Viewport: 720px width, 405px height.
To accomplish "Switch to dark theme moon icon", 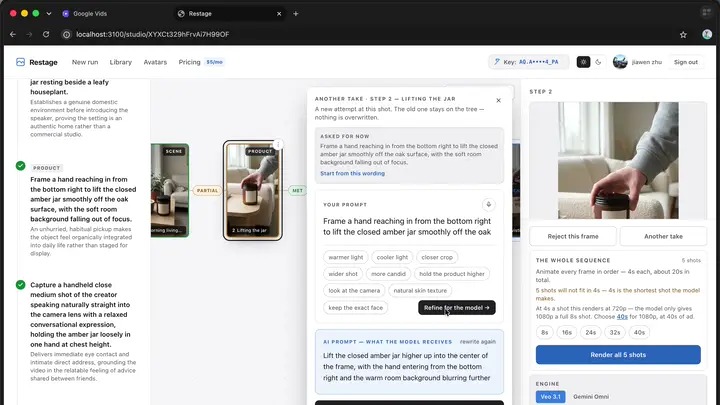I will tap(598, 62).
